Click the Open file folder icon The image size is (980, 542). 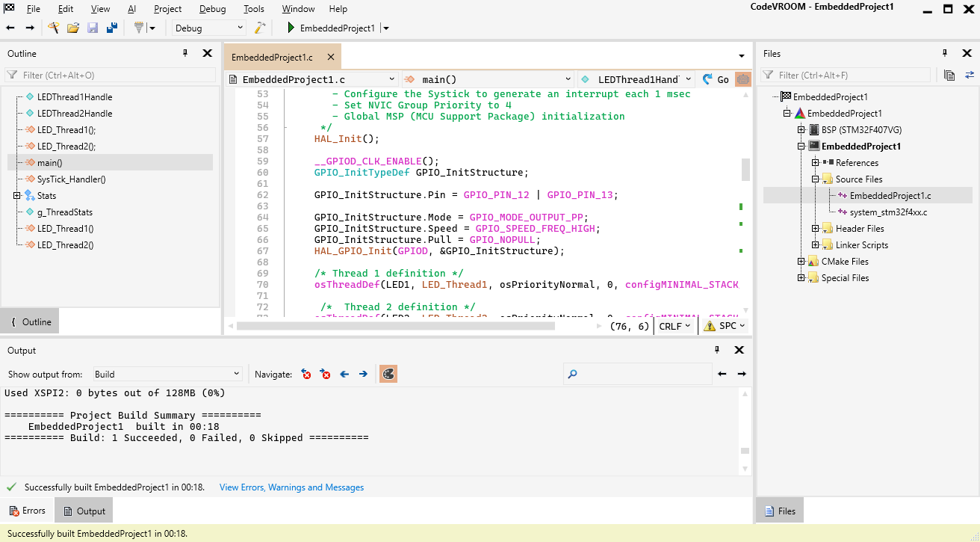click(x=73, y=28)
